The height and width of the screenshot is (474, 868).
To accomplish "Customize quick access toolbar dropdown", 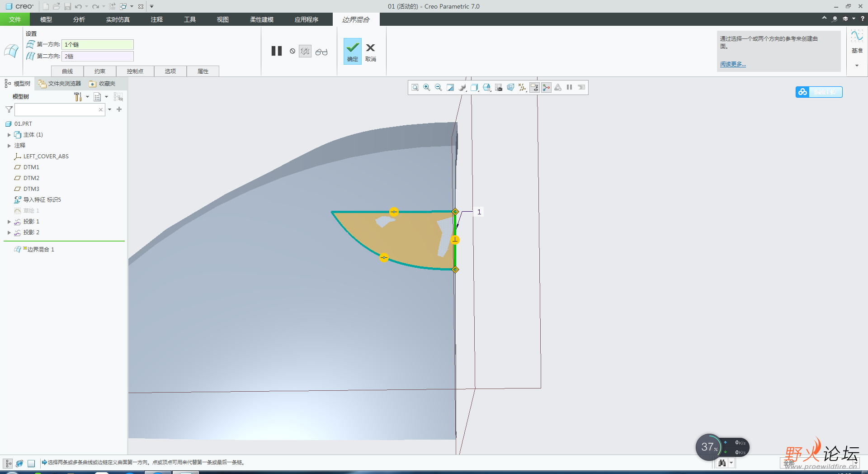I will (152, 6).
